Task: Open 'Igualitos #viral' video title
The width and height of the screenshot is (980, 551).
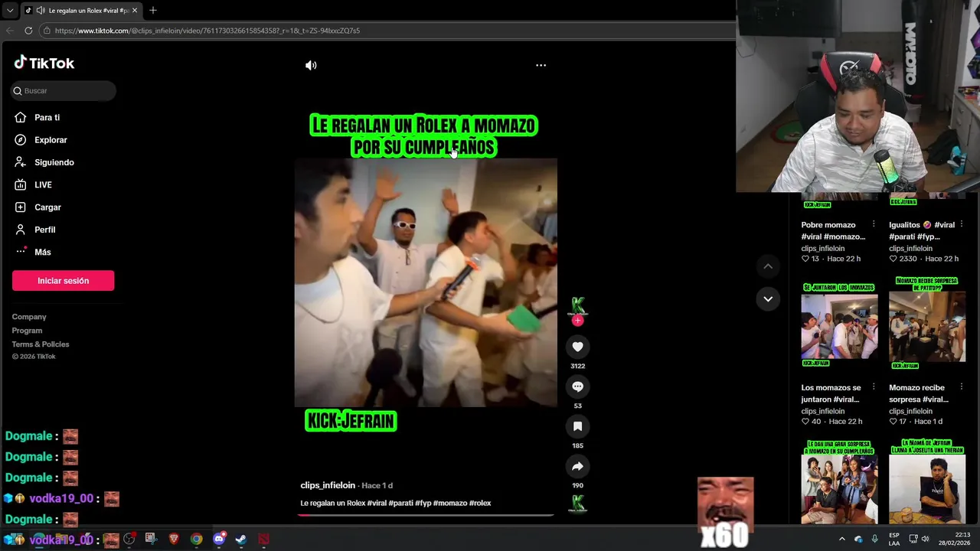Action: point(922,230)
